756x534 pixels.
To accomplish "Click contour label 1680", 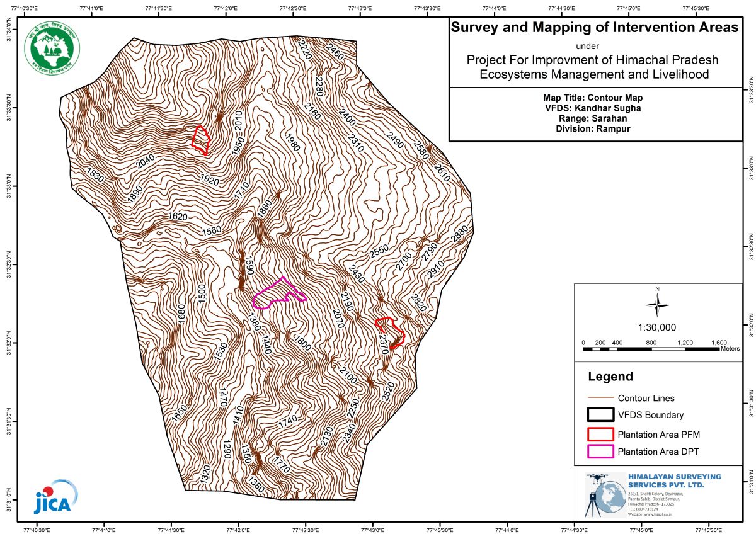I will [x=181, y=314].
